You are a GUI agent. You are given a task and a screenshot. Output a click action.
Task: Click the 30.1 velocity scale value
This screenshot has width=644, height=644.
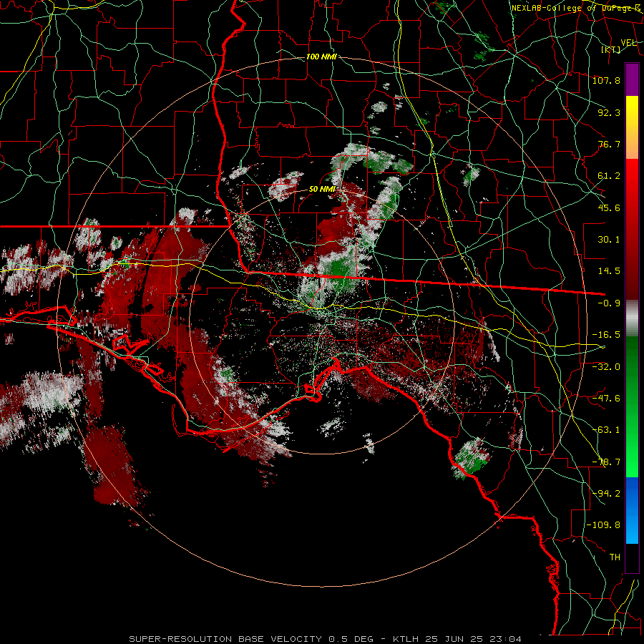pos(609,240)
